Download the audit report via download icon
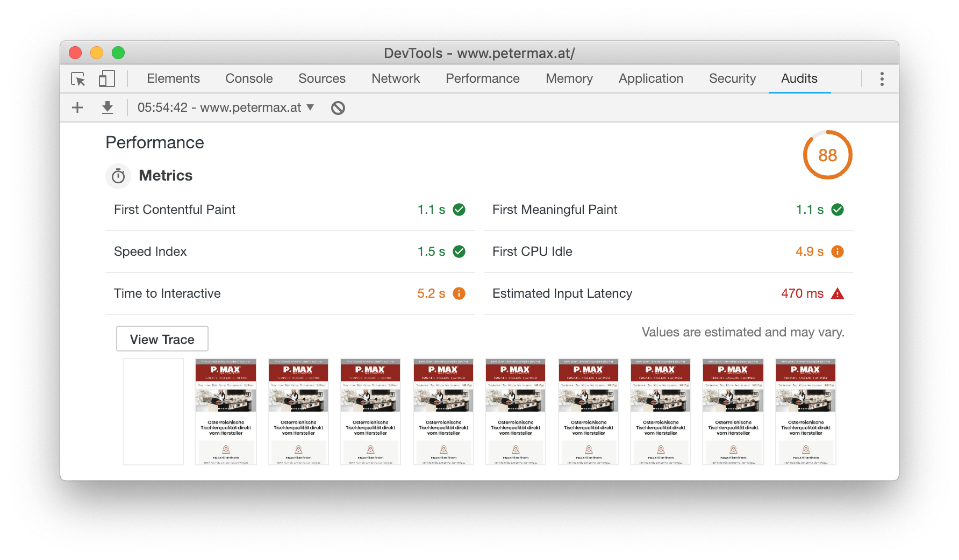 pyautogui.click(x=108, y=107)
